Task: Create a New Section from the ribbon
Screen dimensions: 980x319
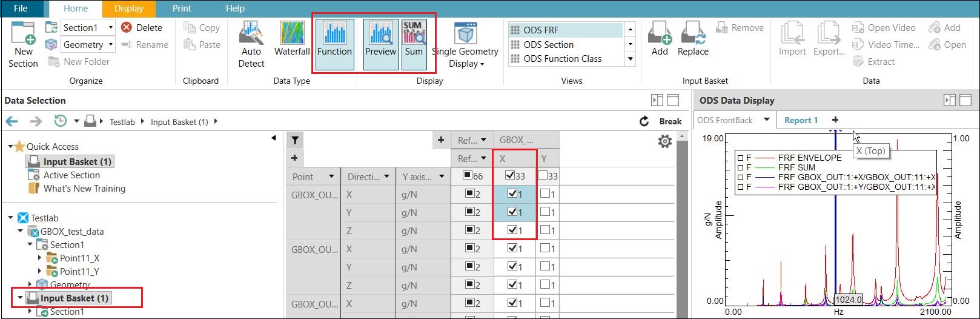Action: pos(24,44)
